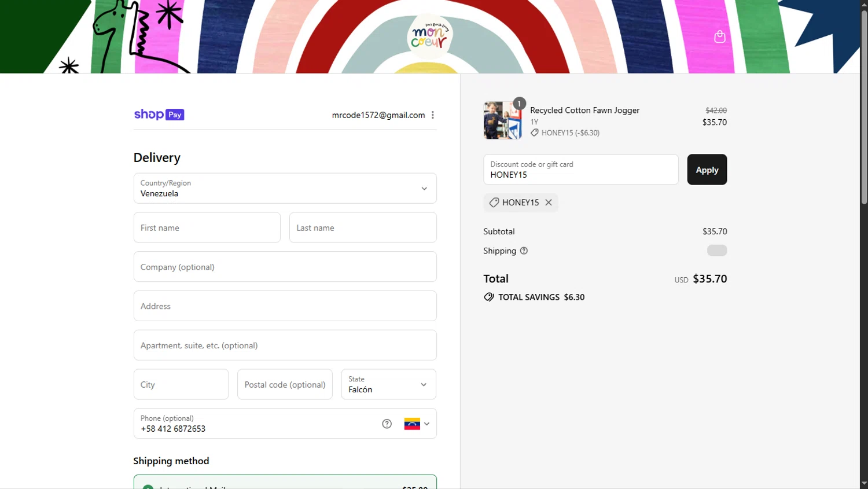This screenshot has height=489, width=868.
Task: Click the Shop Pay logo
Action: (159, 115)
